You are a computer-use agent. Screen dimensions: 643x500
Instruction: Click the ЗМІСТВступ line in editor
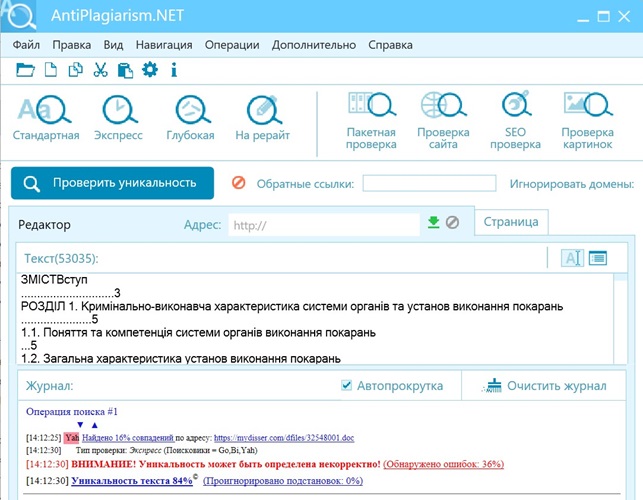(54, 280)
